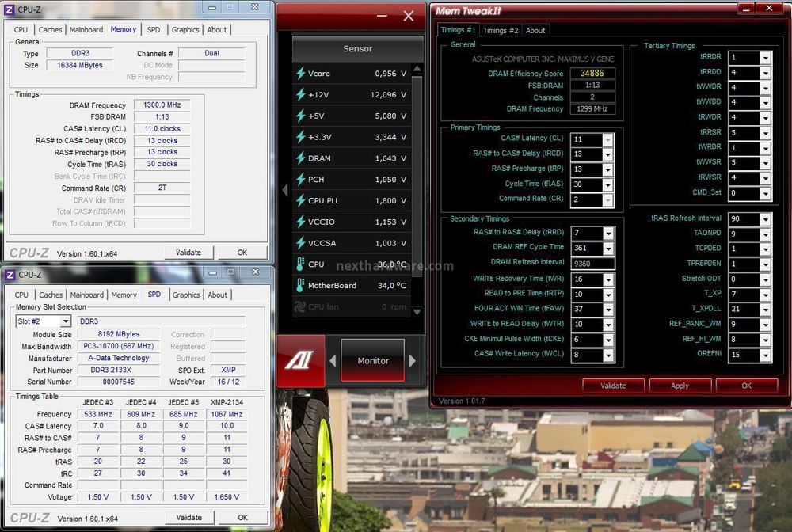Open Mainboard tab in CPU-Z Memory window
Screen dimensions: 792x532
[86, 30]
